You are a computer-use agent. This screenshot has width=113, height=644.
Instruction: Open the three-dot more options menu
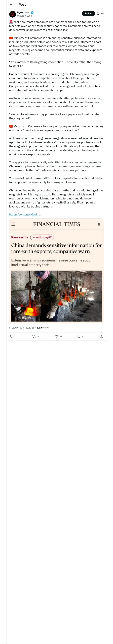pos(102,14)
